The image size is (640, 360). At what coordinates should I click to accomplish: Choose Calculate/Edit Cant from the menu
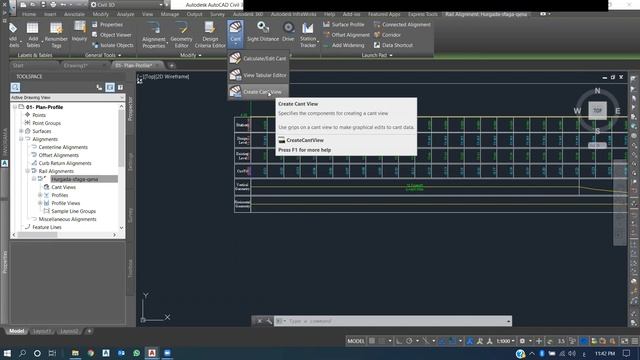pos(258,58)
